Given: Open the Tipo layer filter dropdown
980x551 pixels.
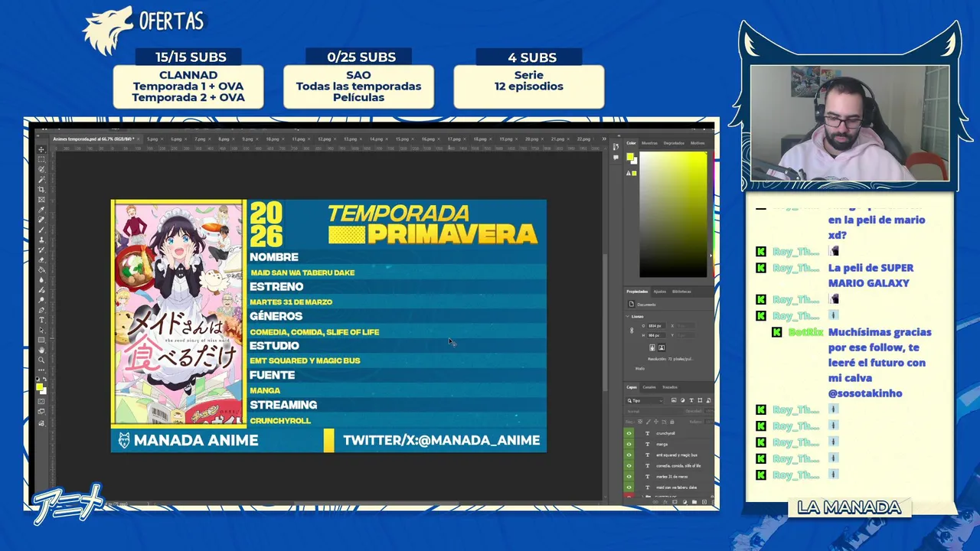Looking at the screenshot, I should pos(645,400).
